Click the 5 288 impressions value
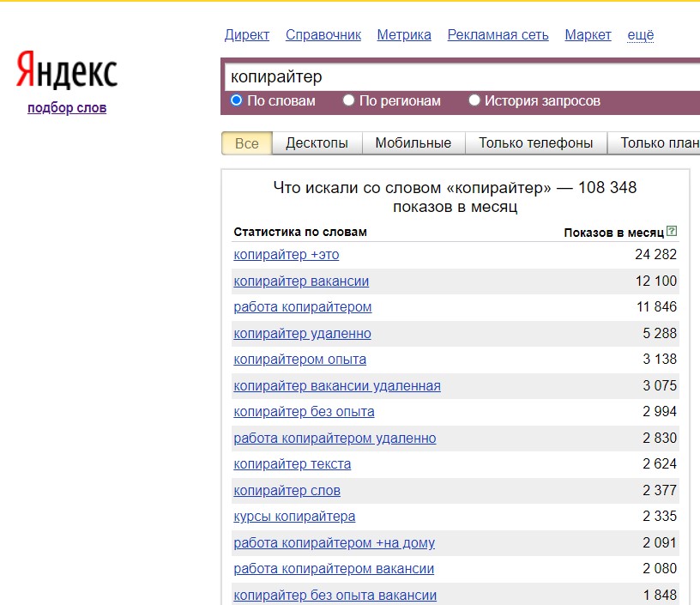The width and height of the screenshot is (700, 605). pos(660,333)
